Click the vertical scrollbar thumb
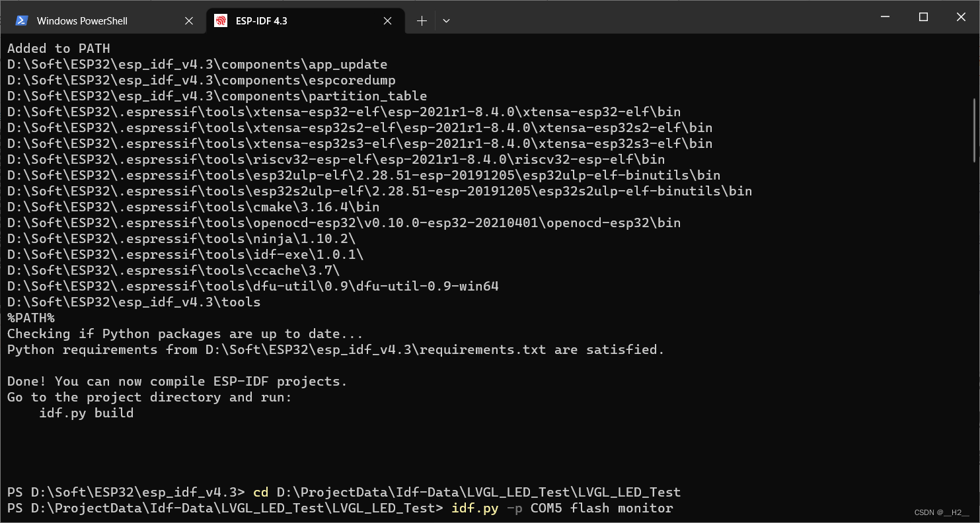The image size is (980, 523). [x=975, y=130]
